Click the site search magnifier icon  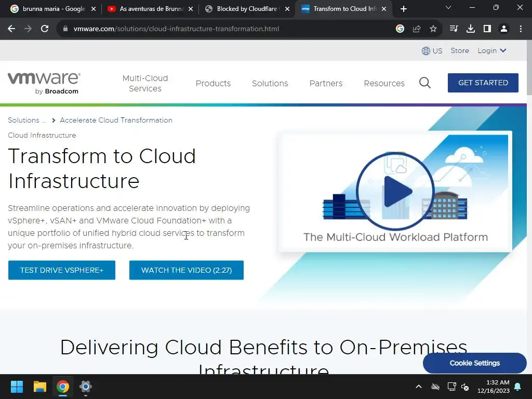(x=425, y=83)
